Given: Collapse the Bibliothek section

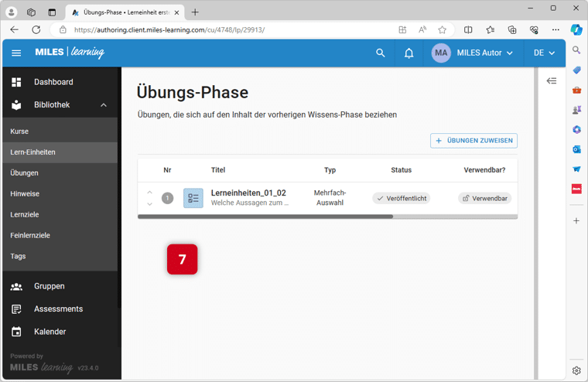Looking at the screenshot, I should [104, 105].
